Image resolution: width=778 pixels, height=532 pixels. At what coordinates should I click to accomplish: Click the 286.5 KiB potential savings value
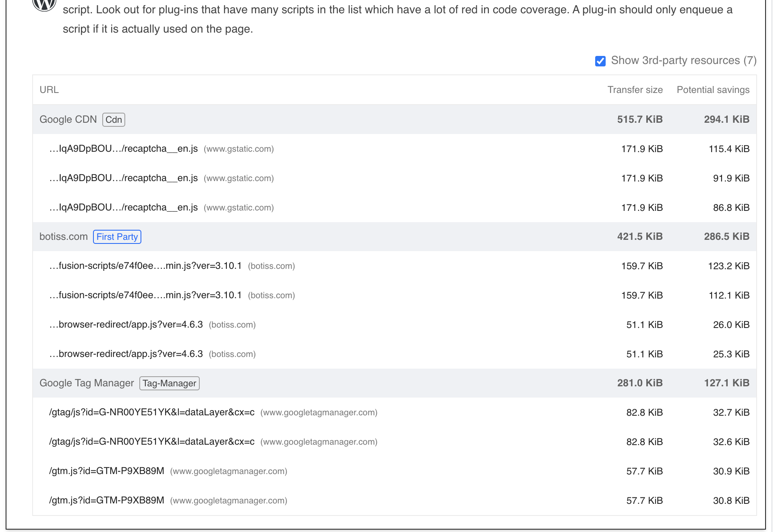pyautogui.click(x=726, y=237)
